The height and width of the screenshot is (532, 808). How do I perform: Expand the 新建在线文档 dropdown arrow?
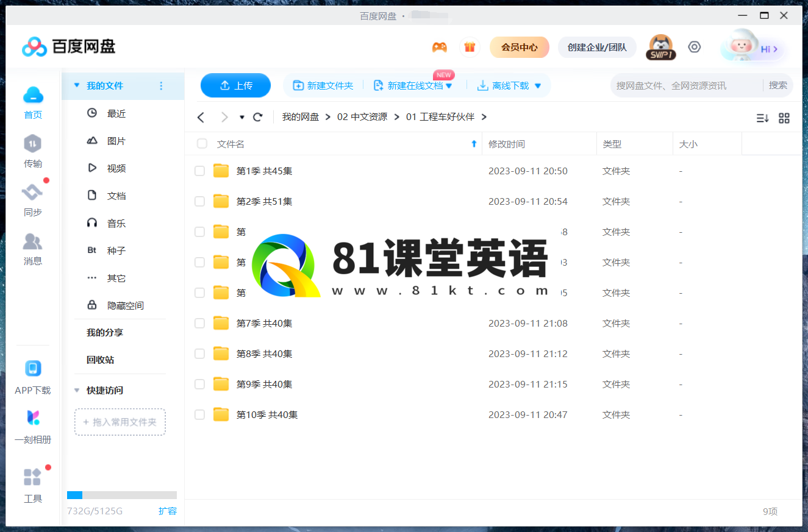tap(449, 86)
